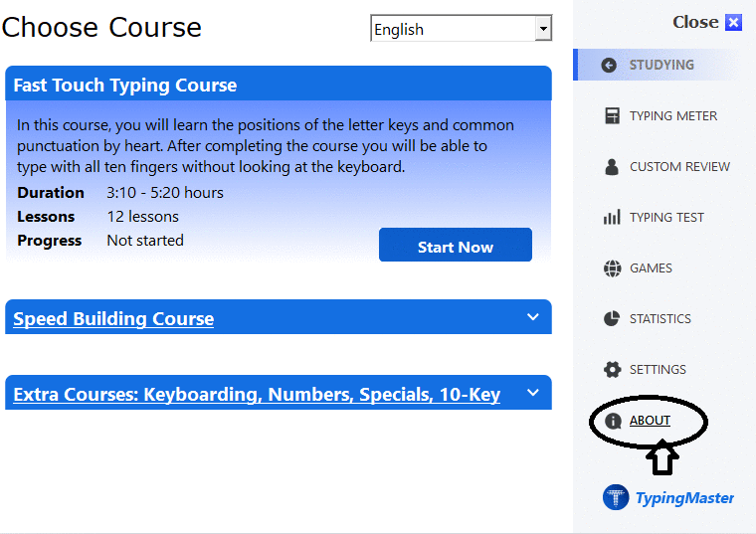Screen dimensions: 756x534
Task: Click the About info icon
Action: point(612,421)
